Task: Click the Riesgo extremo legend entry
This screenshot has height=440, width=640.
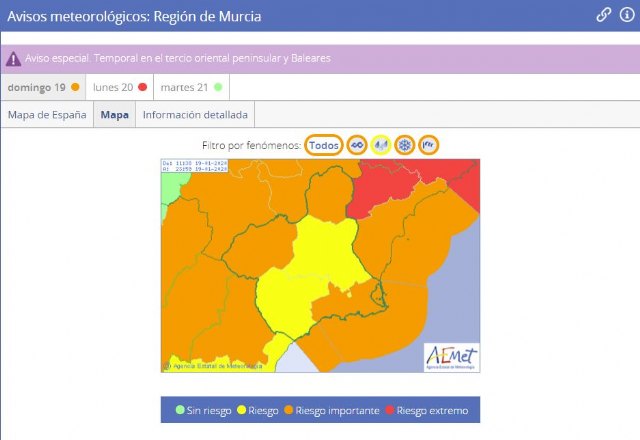Action: 427,410
